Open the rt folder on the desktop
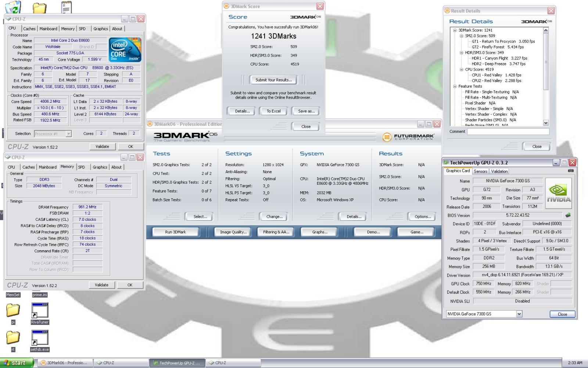The width and height of the screenshot is (588, 368). tap(13, 341)
